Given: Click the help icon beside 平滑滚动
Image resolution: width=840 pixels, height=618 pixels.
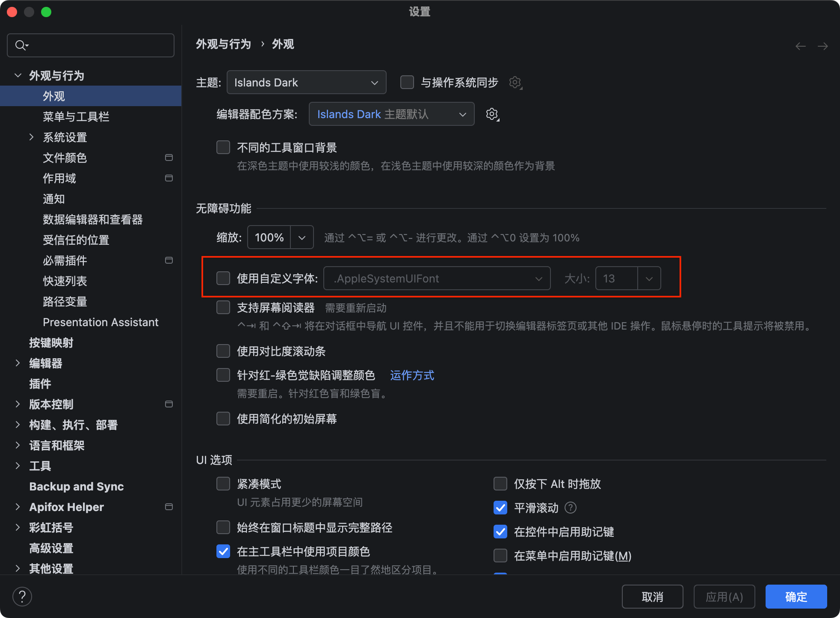Looking at the screenshot, I should click(570, 508).
